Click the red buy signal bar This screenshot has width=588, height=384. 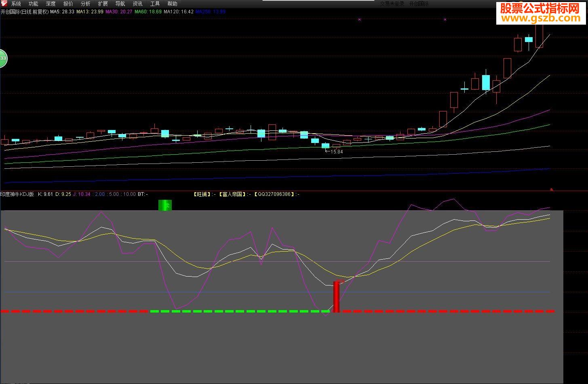pyautogui.click(x=336, y=296)
